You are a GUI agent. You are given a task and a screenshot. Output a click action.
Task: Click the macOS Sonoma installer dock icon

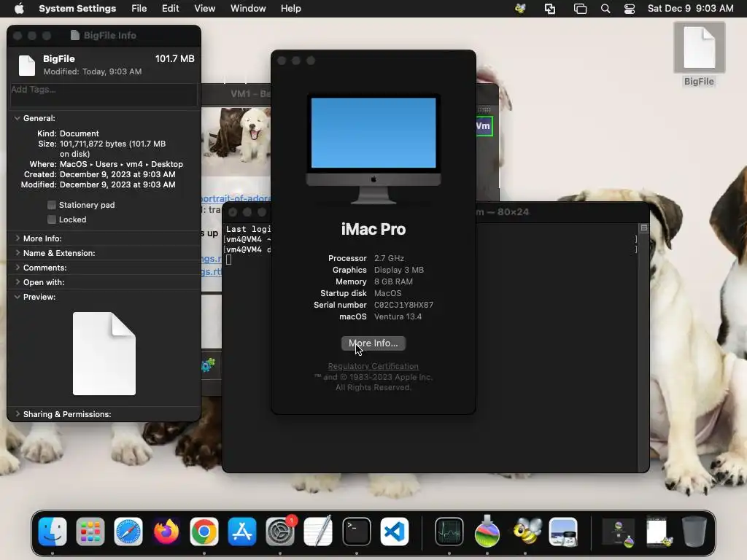pyautogui.click(x=487, y=532)
